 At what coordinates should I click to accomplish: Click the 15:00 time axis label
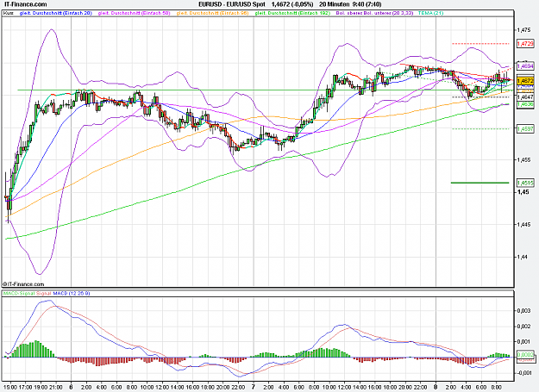(x=10, y=387)
